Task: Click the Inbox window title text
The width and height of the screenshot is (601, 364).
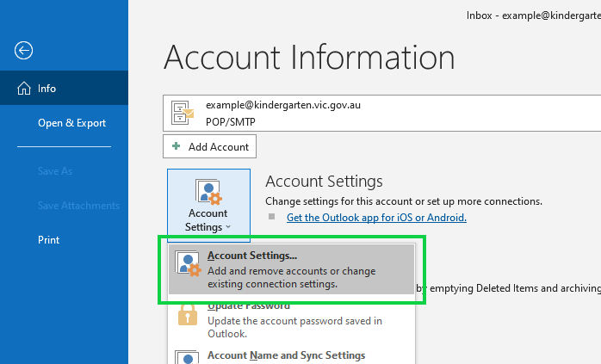Action: click(x=534, y=15)
